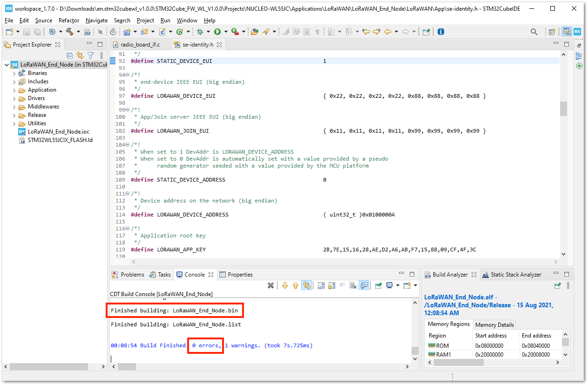Click the console previous-error up arrow
Image resolution: width=588 pixels, height=385 pixels.
[x=295, y=285]
